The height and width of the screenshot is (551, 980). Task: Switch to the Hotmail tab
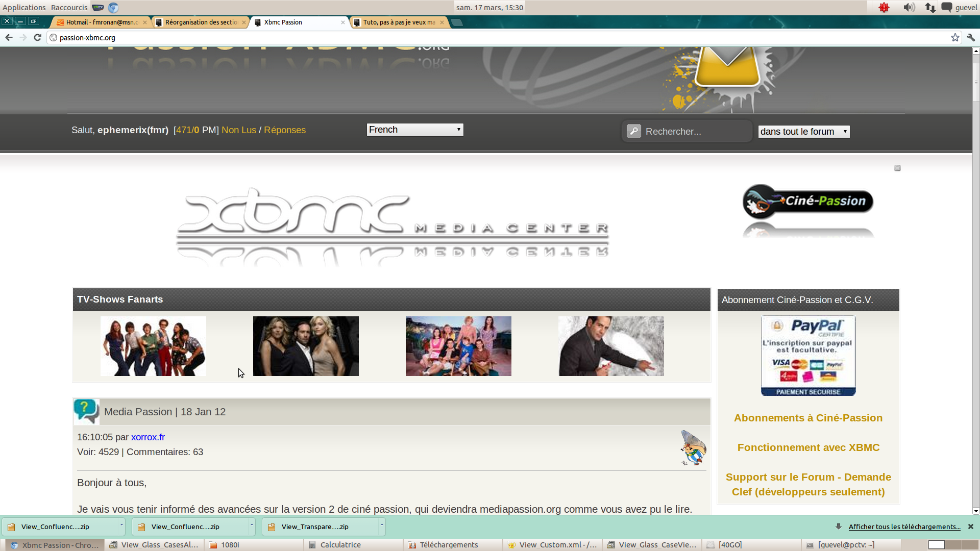[101, 22]
